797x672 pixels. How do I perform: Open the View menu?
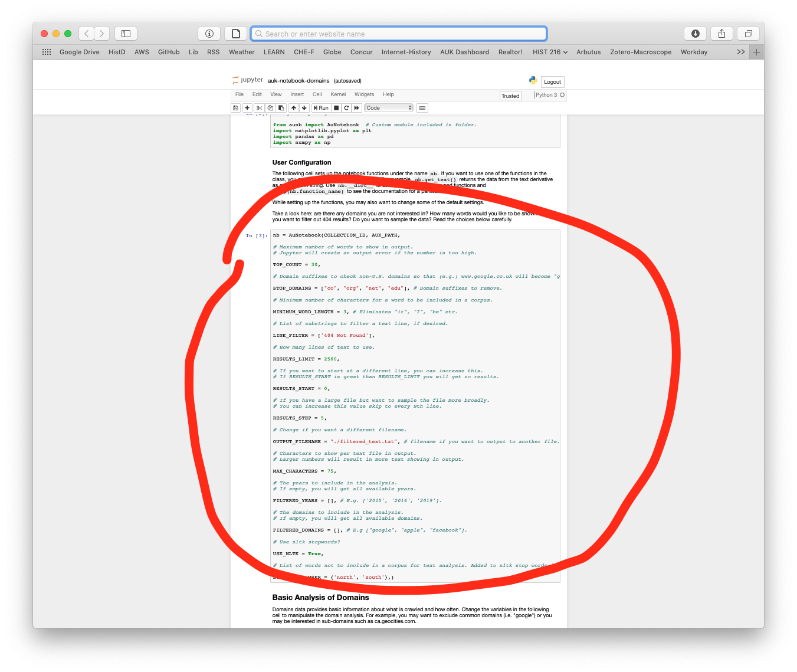pyautogui.click(x=276, y=94)
